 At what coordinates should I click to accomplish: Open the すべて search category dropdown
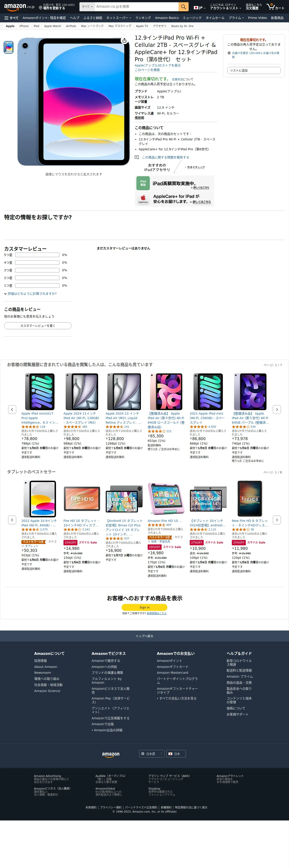(87, 7)
